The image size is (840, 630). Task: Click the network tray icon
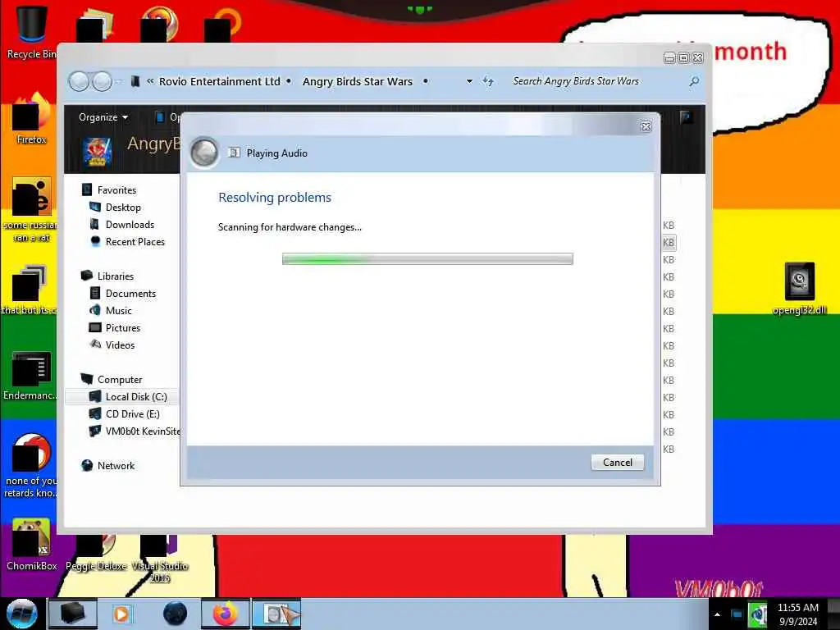(x=737, y=614)
